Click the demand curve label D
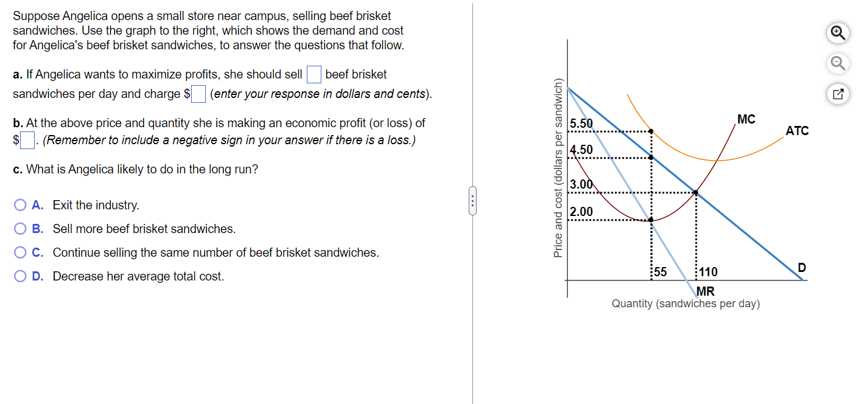Screen dimensions: 868x404 tap(802, 268)
